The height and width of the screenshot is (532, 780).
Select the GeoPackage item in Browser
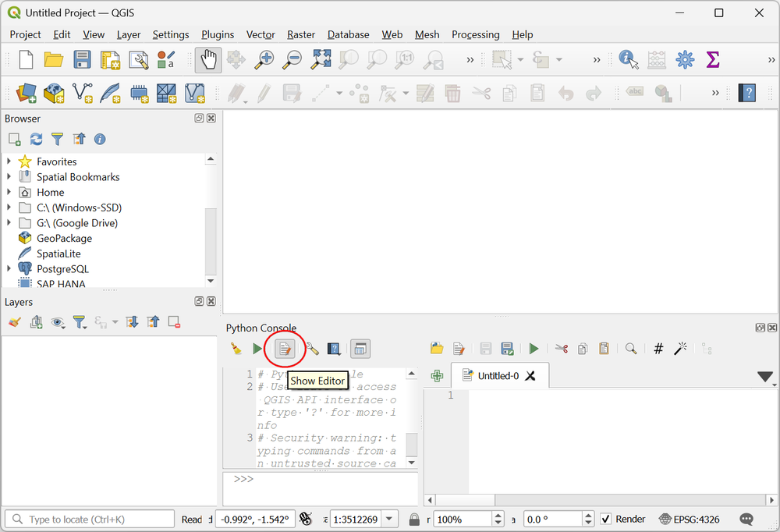[x=64, y=239]
